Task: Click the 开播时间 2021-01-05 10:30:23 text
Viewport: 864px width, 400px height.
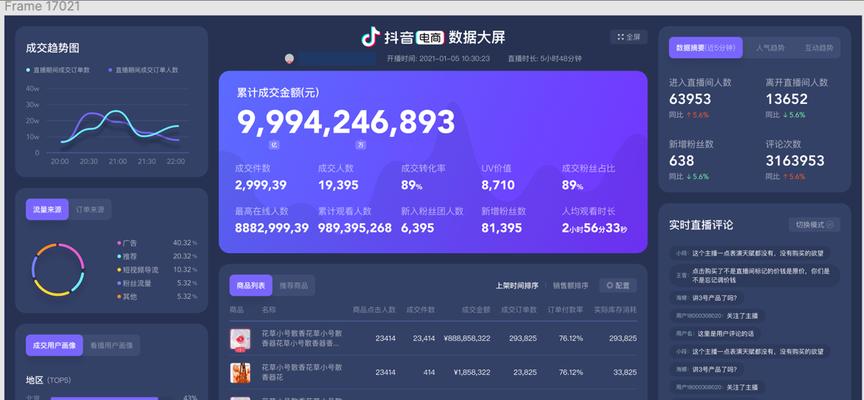Action: coord(438,58)
